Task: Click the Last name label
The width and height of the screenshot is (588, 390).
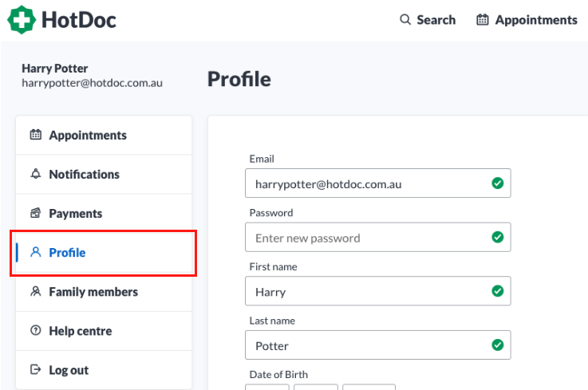Action: coord(272,321)
